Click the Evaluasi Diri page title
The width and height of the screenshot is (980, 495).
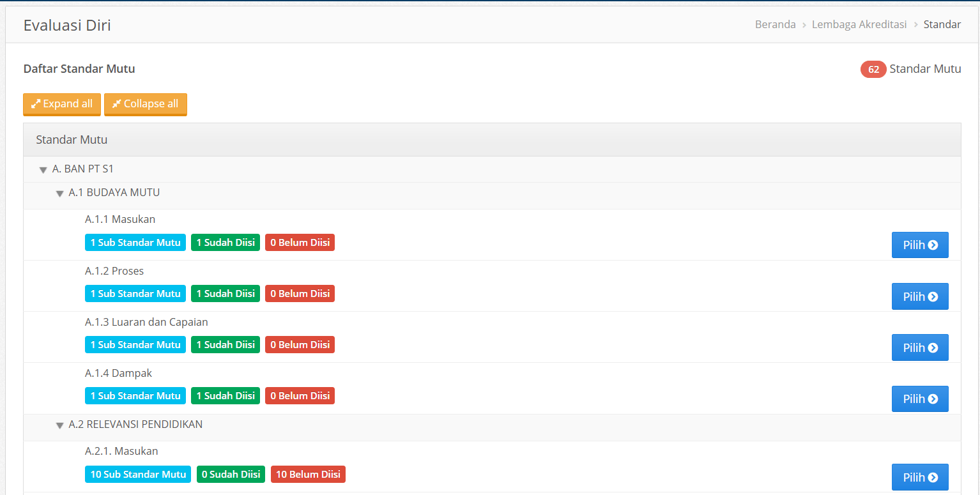67,26
